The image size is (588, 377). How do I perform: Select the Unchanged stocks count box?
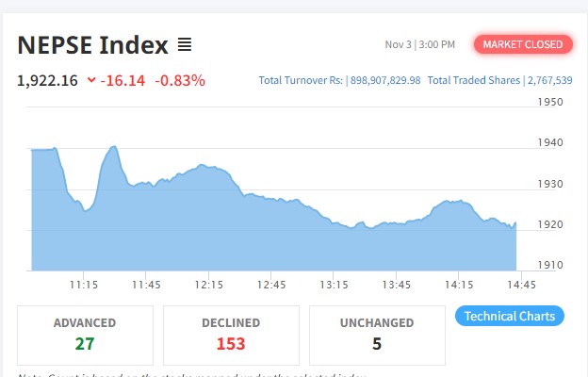pos(377,335)
